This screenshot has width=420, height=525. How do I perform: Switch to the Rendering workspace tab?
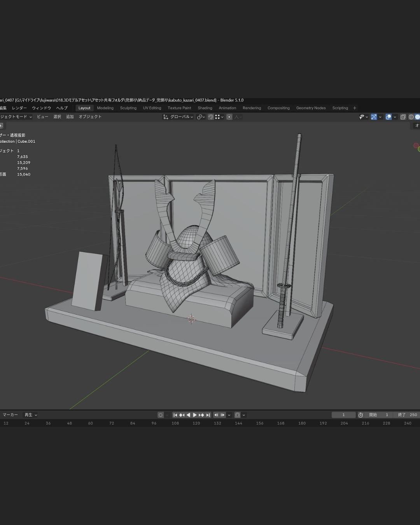pos(252,108)
